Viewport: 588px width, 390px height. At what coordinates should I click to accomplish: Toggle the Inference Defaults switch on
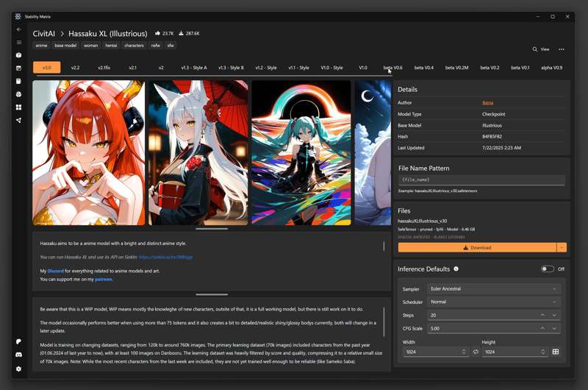point(548,269)
